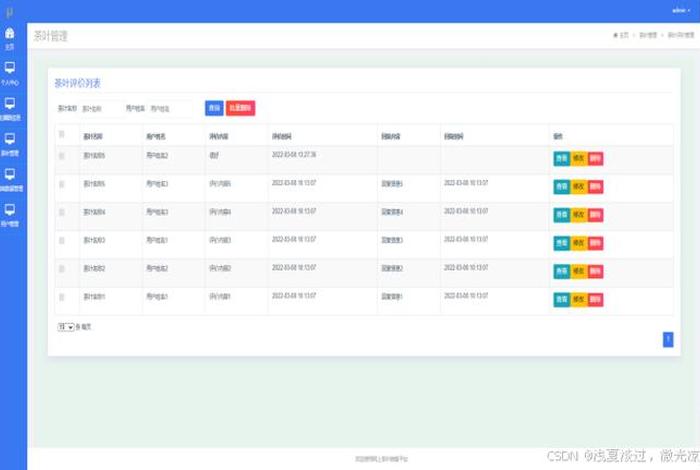Screen dimensions: 700x470
Task: Click the red delete button for 回复信息1 row
Action: point(595,299)
